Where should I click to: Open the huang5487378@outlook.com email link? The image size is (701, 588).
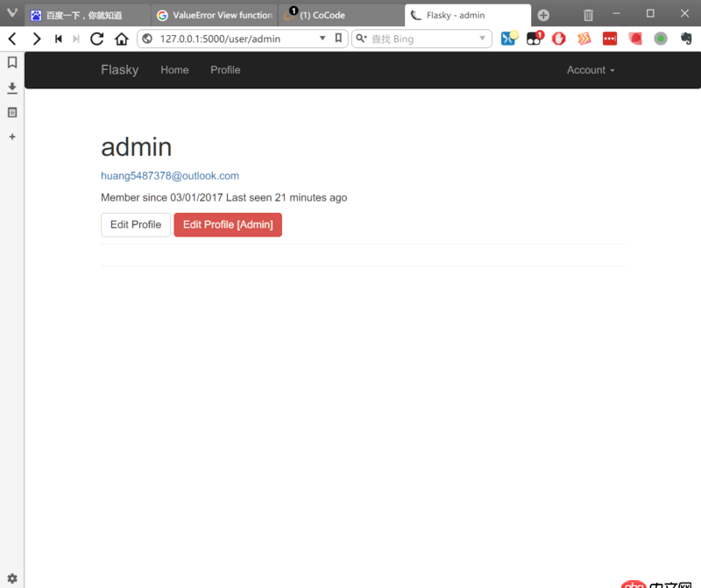pyautogui.click(x=169, y=175)
